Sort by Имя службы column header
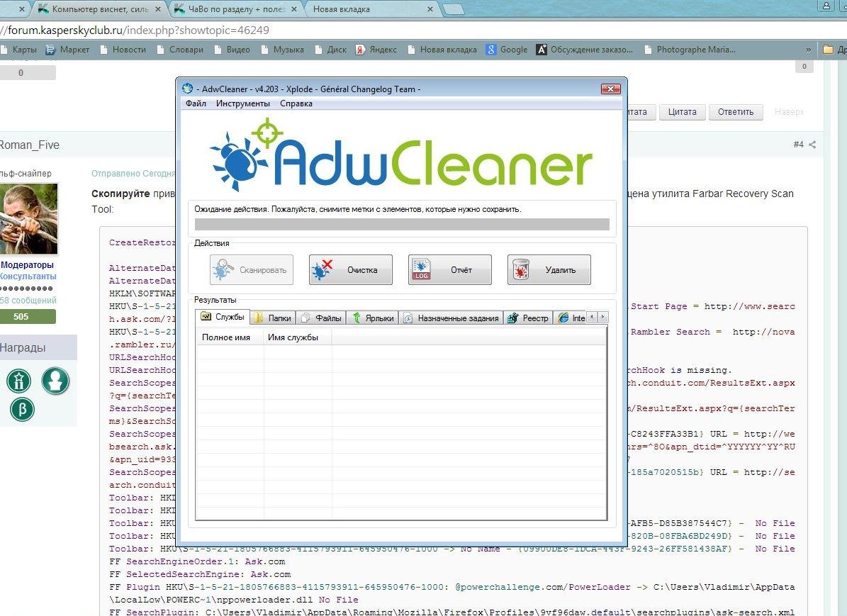This screenshot has width=847, height=616. [x=297, y=337]
